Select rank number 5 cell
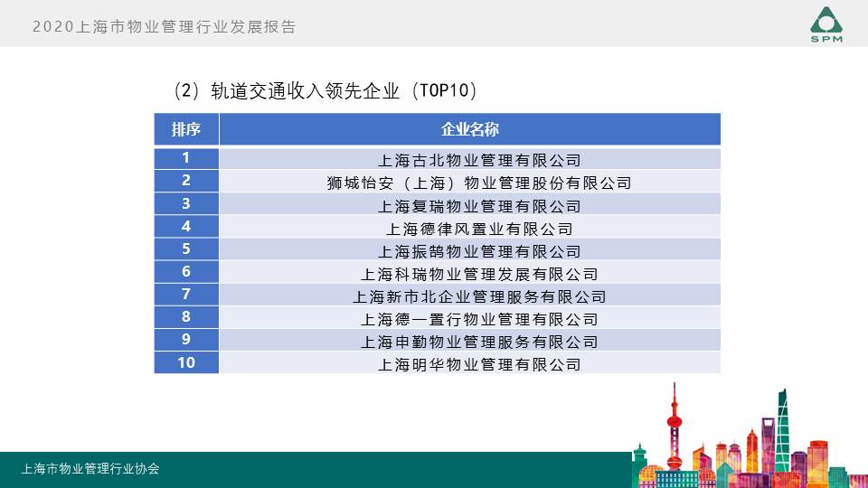The image size is (868, 488). pyautogui.click(x=186, y=249)
